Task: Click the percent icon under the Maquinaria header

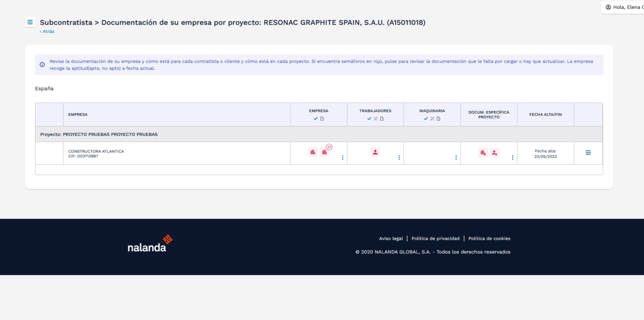Action: pyautogui.click(x=432, y=119)
